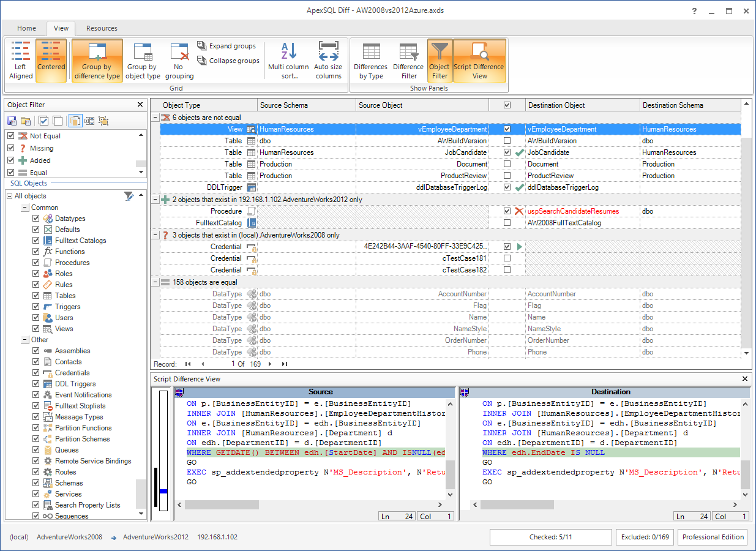
Task: Uncheck Added filter
Action: point(10,160)
